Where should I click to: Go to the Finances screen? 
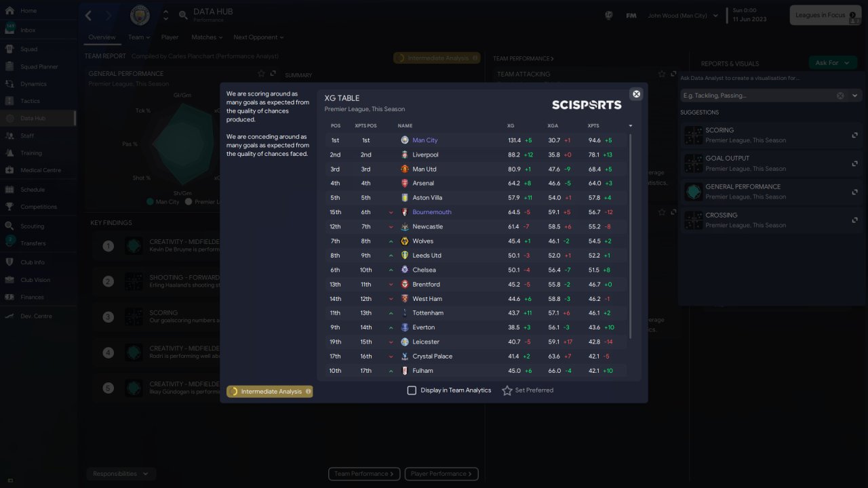point(32,297)
